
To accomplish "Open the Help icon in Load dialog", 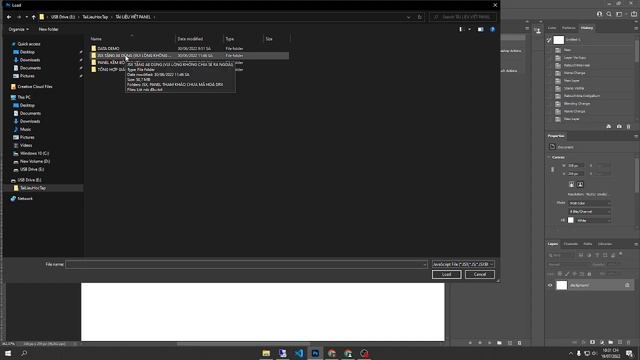I will coord(493,29).
